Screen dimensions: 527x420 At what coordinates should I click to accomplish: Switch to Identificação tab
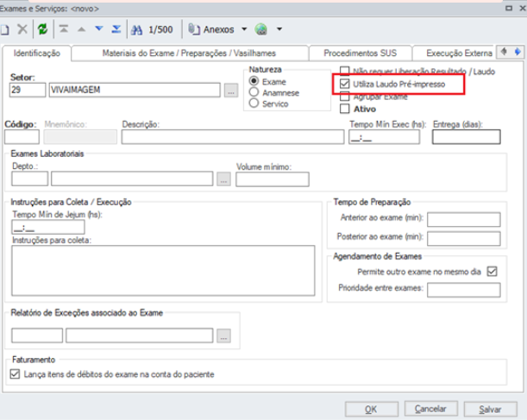click(x=37, y=53)
